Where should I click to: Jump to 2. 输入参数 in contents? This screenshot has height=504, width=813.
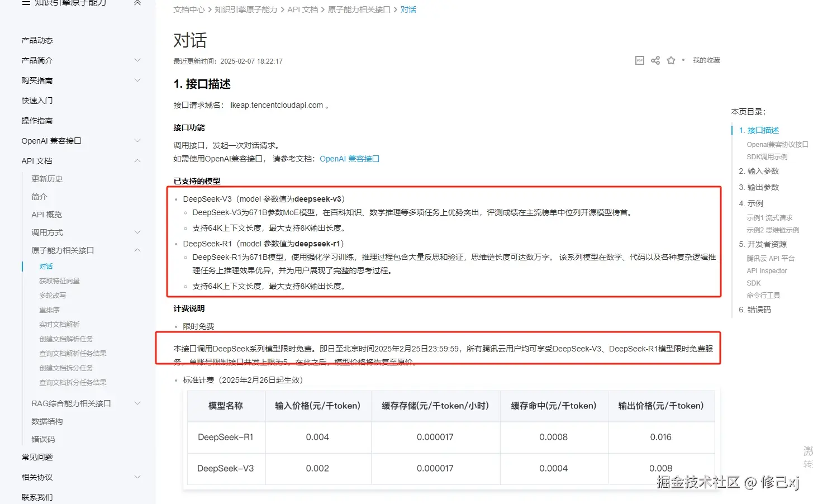(758, 171)
